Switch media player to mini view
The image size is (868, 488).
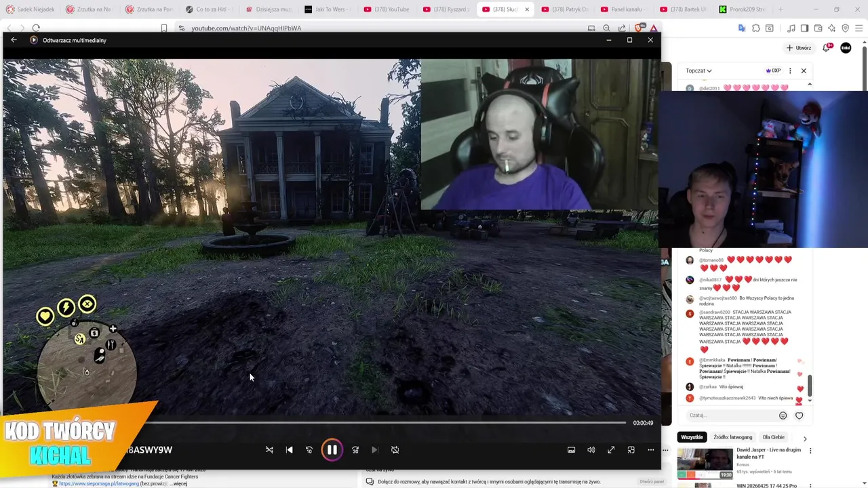point(631,450)
